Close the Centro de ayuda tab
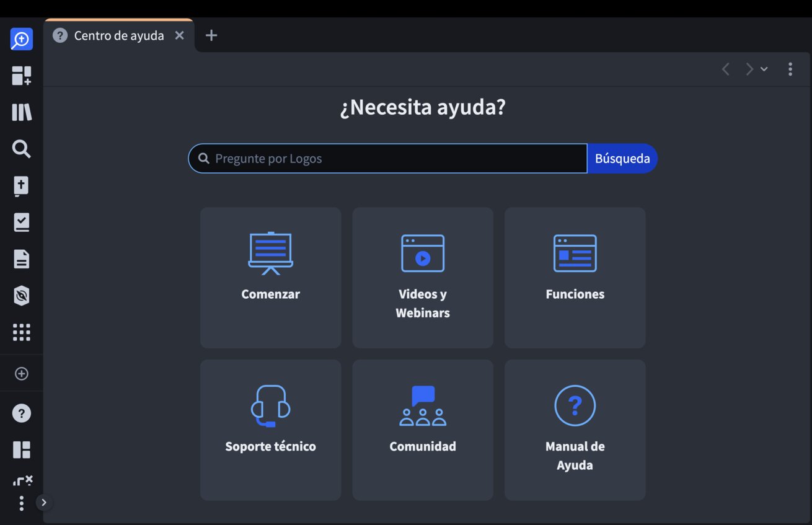812x525 pixels. click(x=179, y=35)
